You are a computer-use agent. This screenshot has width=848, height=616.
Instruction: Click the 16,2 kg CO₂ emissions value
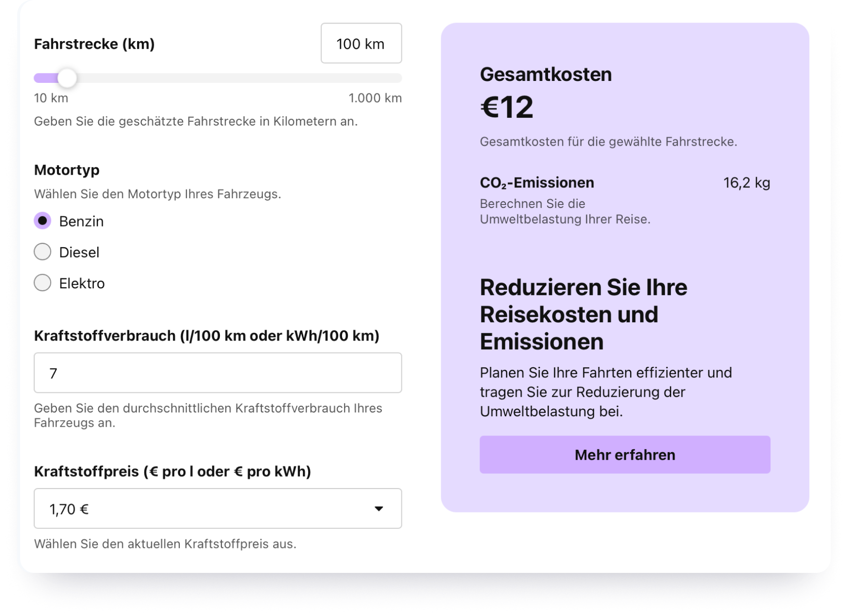(x=746, y=183)
